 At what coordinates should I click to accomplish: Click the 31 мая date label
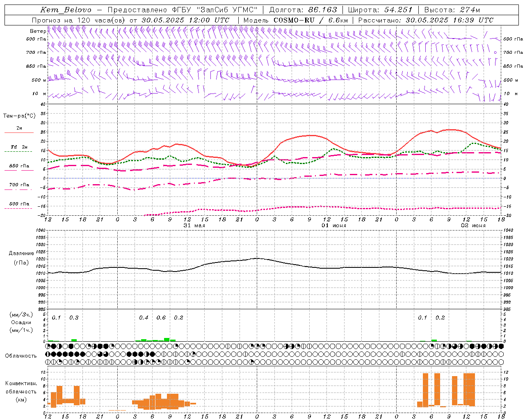point(194,226)
